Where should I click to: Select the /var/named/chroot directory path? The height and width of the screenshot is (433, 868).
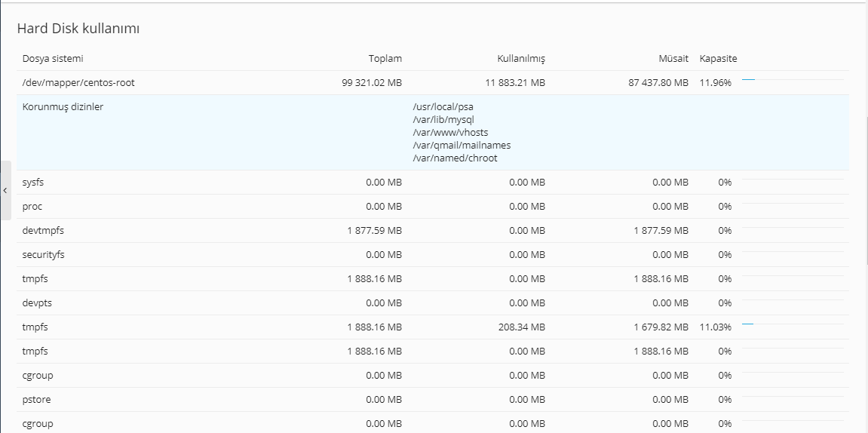click(x=455, y=158)
